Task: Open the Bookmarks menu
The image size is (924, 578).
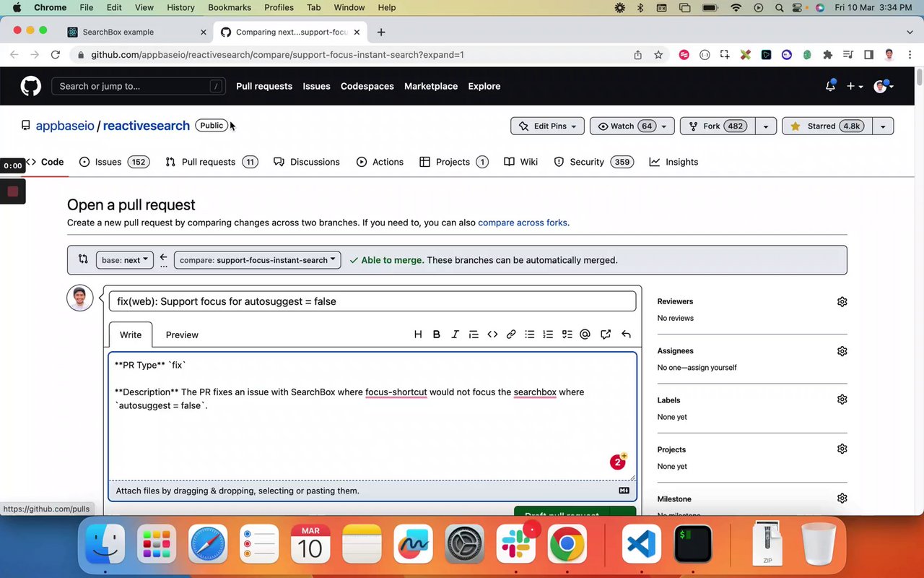Action: coord(230,7)
